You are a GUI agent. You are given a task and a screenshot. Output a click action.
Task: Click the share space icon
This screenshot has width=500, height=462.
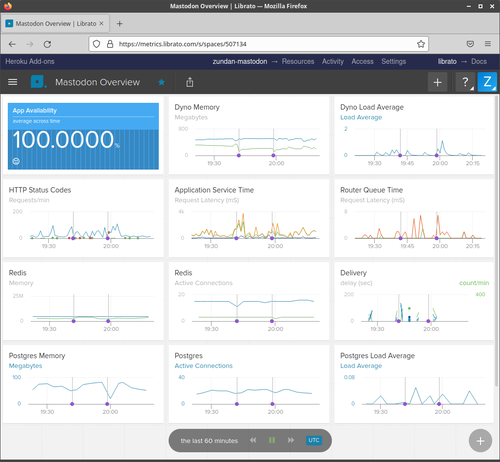[190, 82]
